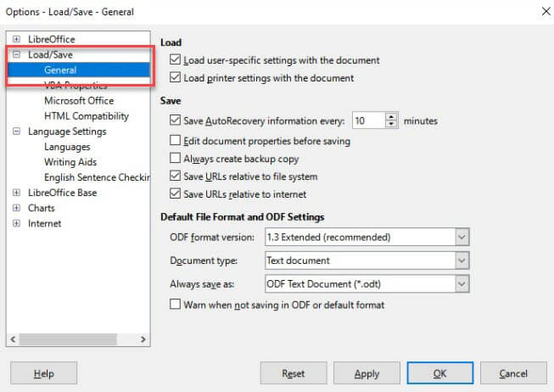Click the LibreOffice Base label
Screen dimensions: 554x392
(x=63, y=193)
